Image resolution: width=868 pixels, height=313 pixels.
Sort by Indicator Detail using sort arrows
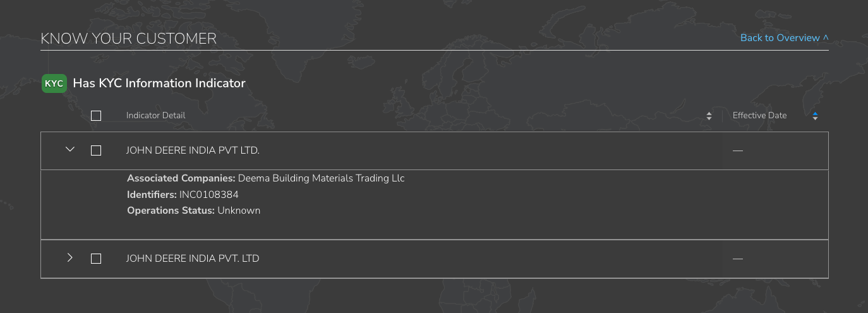pyautogui.click(x=709, y=116)
